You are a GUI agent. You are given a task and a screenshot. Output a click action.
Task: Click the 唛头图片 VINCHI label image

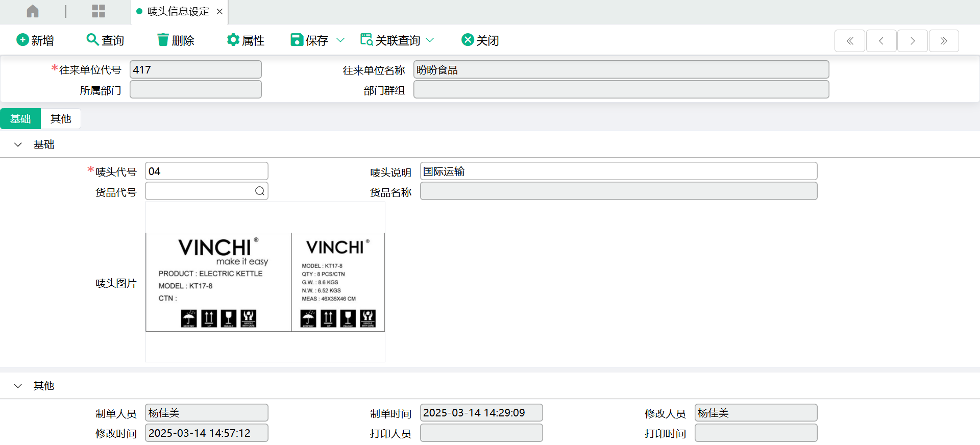pos(265,282)
